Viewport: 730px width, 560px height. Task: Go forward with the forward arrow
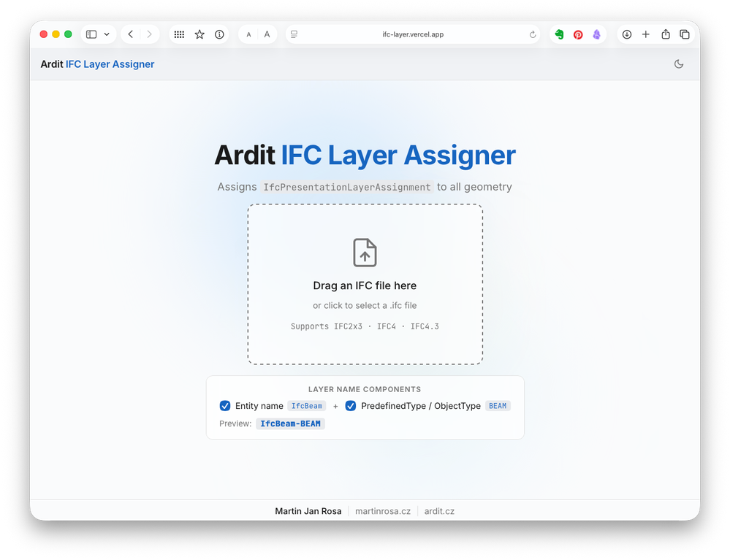tap(150, 34)
